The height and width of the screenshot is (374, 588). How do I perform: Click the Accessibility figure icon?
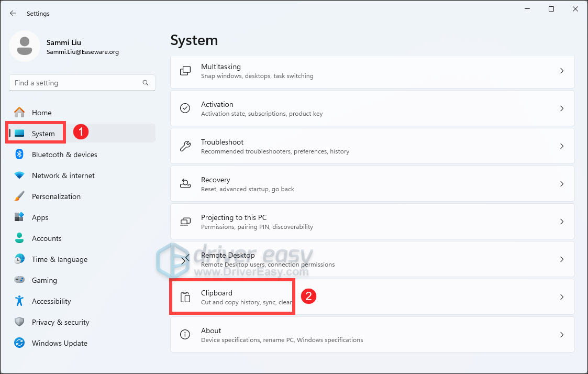coord(19,301)
